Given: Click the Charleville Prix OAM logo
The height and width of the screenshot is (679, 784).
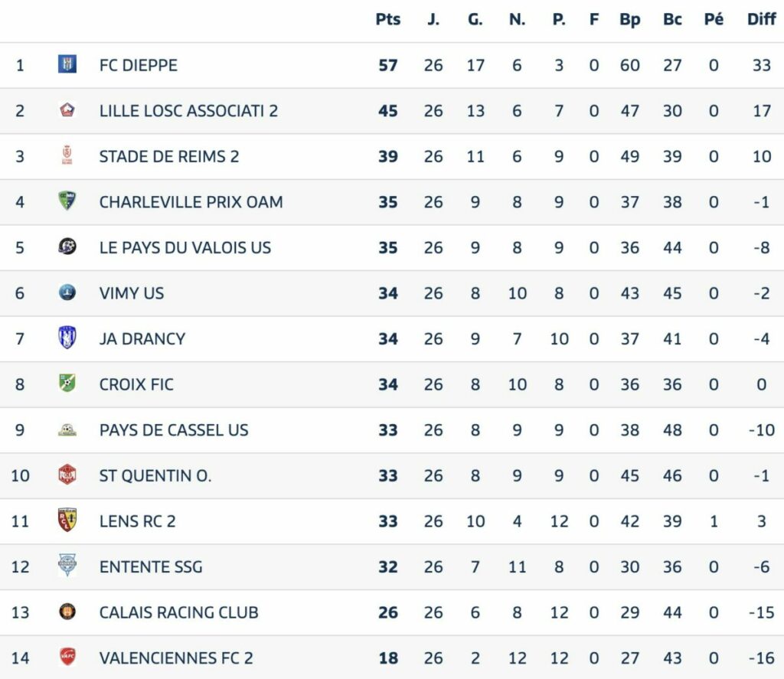Looking at the screenshot, I should click(67, 201).
